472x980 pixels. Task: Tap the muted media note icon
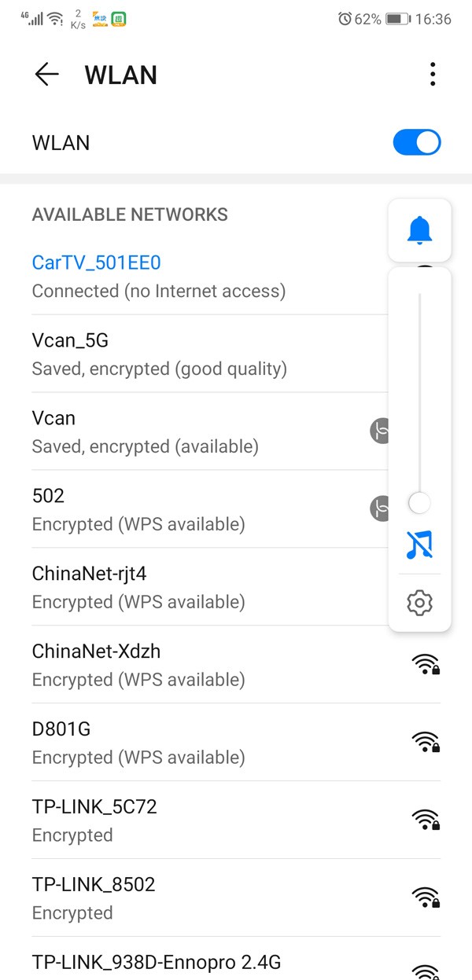coord(419,544)
